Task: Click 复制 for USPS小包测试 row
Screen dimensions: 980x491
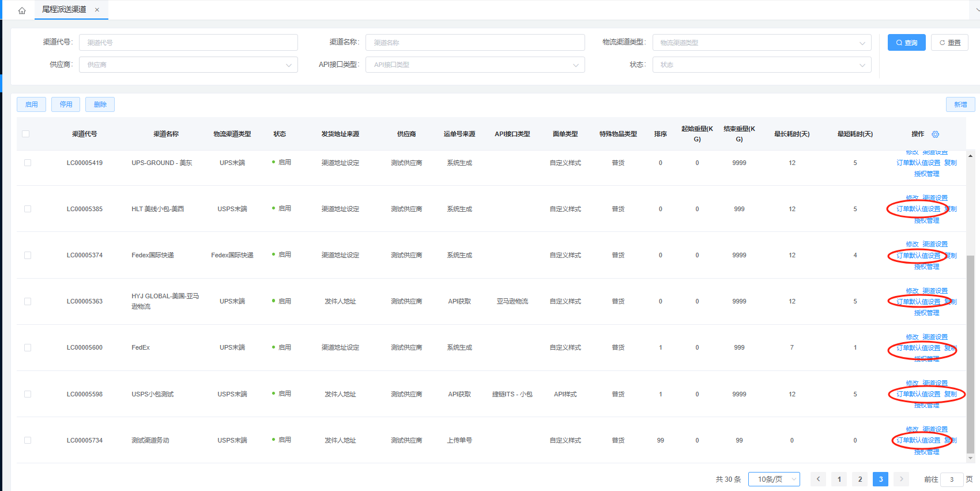Action: pyautogui.click(x=951, y=394)
